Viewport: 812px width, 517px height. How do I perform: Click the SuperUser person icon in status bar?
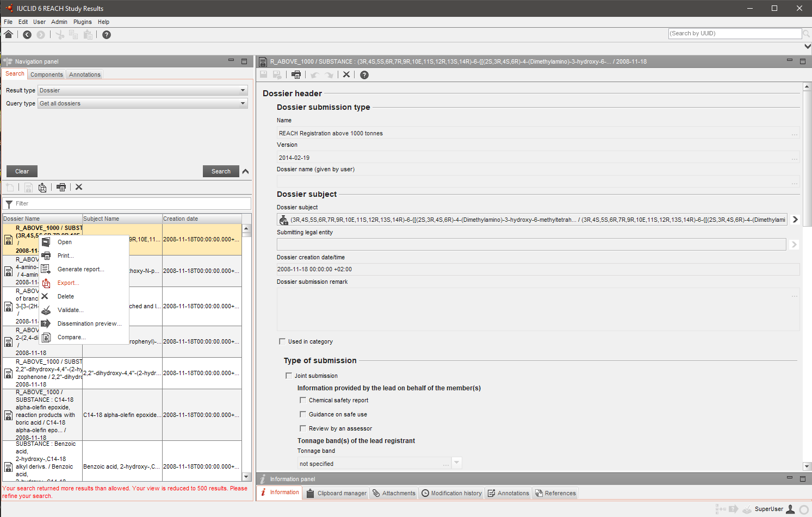coord(791,509)
